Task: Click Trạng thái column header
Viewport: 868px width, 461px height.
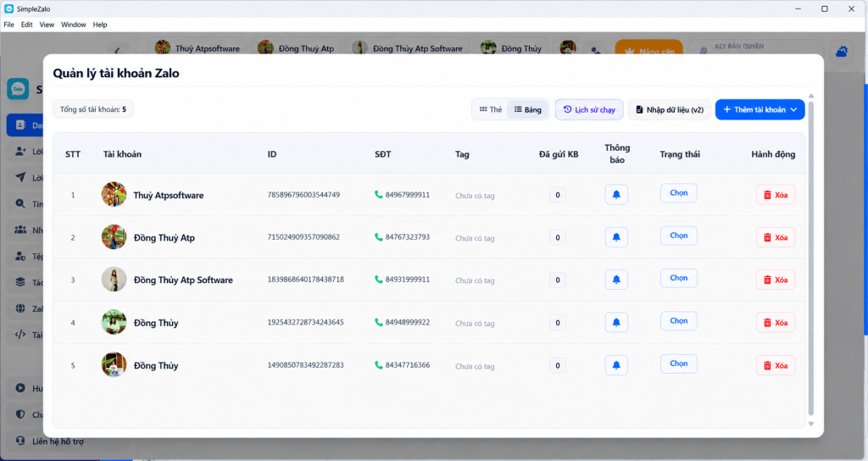Action: [x=680, y=154]
